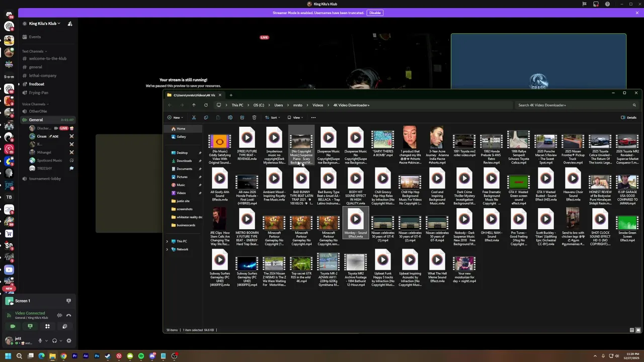Toggle the Discord headphones deafen button
Image resolution: width=644 pixels, height=362 pixels.
[54, 340]
